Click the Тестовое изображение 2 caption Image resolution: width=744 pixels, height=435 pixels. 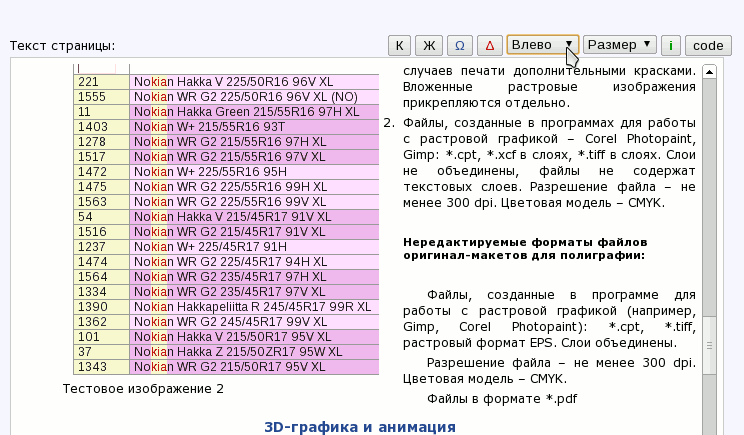143,389
